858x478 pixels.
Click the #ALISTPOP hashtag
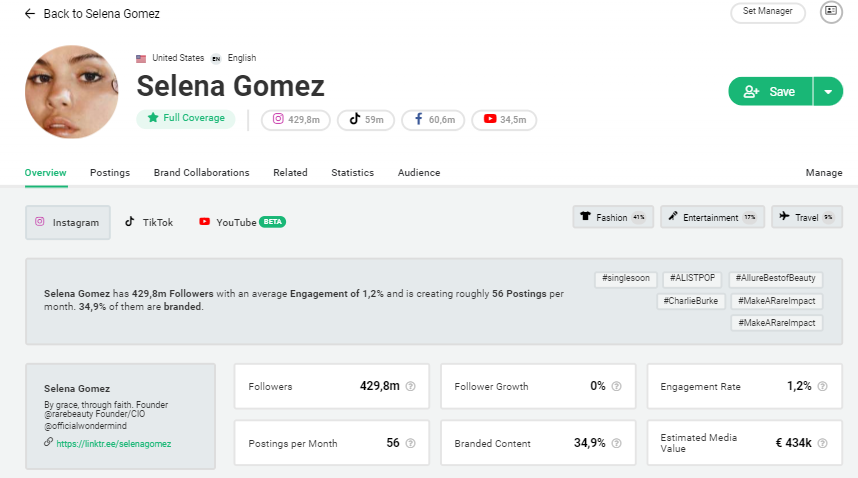[692, 278]
